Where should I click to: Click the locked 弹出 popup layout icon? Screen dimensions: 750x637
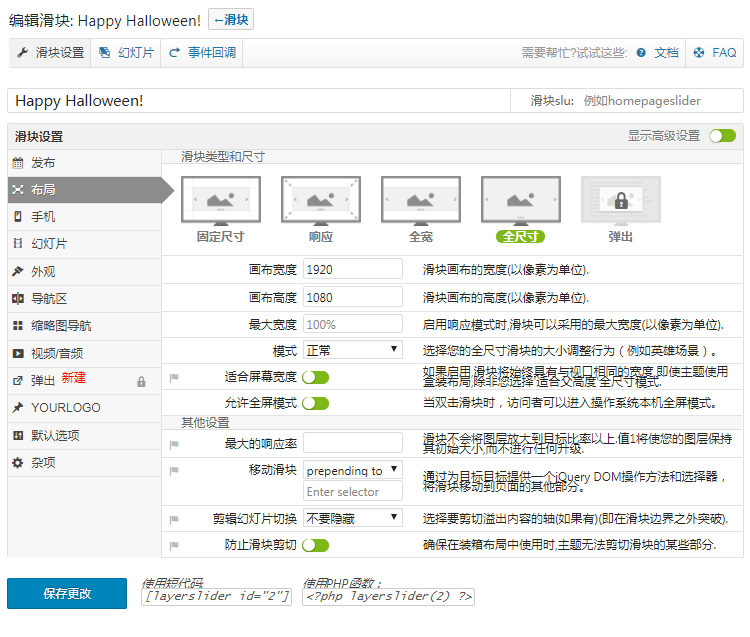coord(620,200)
